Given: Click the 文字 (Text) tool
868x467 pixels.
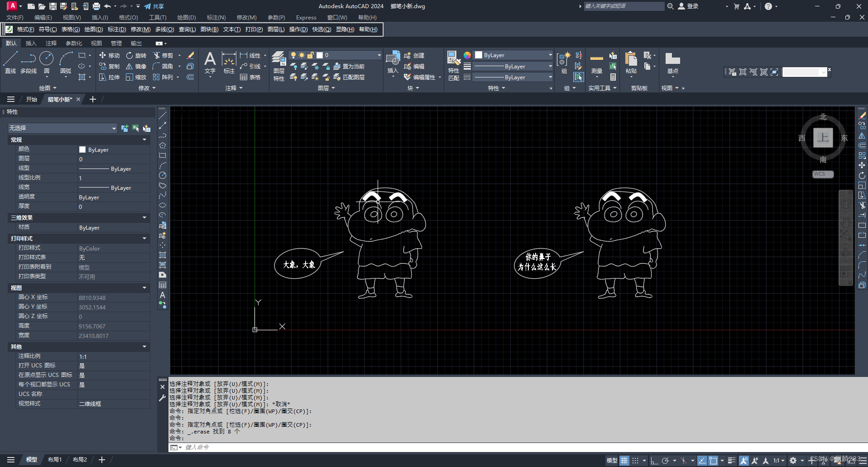Looking at the screenshot, I should [x=210, y=63].
